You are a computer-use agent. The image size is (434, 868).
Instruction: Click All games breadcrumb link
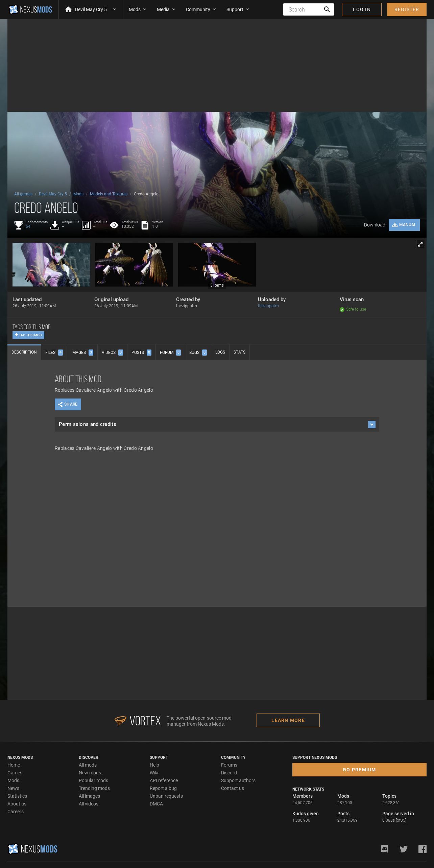coord(23,194)
